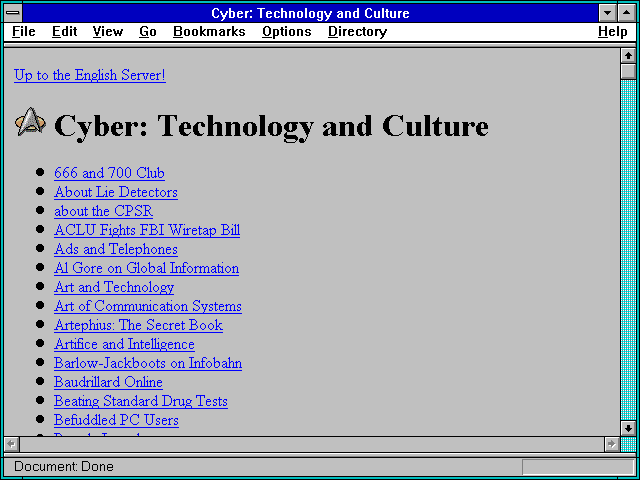Open the 666 and 700 Club link
Image resolution: width=640 pixels, height=480 pixels.
click(109, 173)
